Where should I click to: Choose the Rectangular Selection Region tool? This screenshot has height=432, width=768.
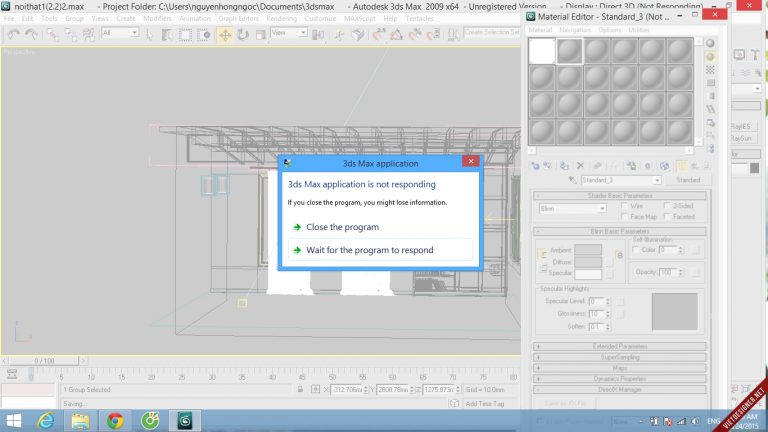click(x=185, y=34)
